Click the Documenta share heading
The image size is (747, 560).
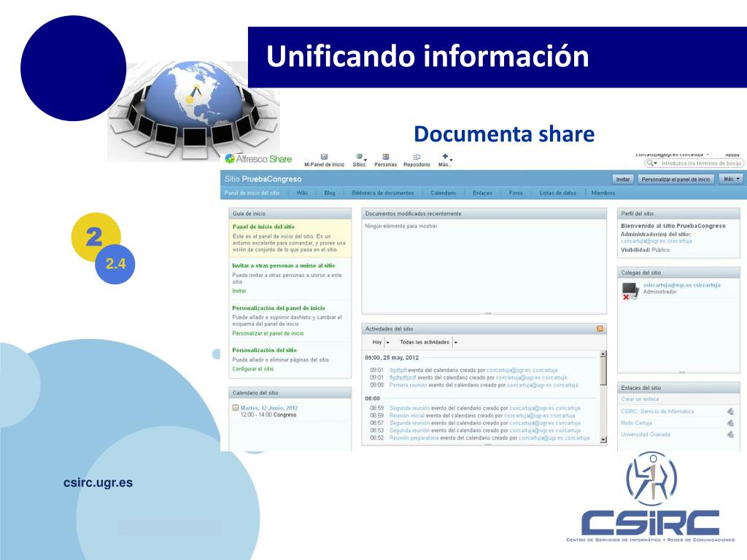click(x=504, y=134)
